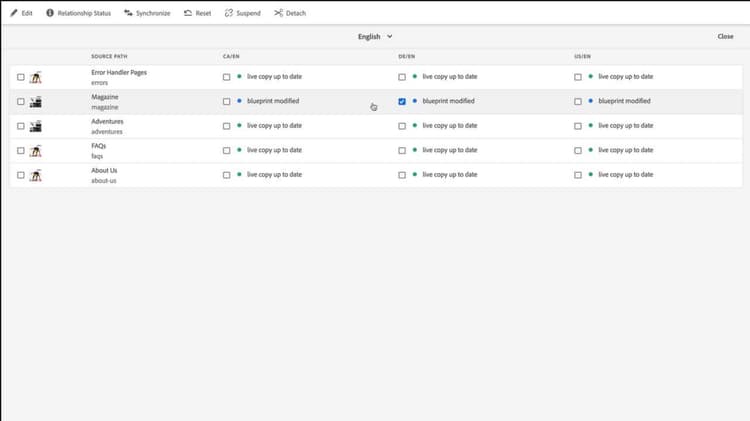Click the FAQs title text
The height and width of the screenshot is (421, 750).
point(99,146)
